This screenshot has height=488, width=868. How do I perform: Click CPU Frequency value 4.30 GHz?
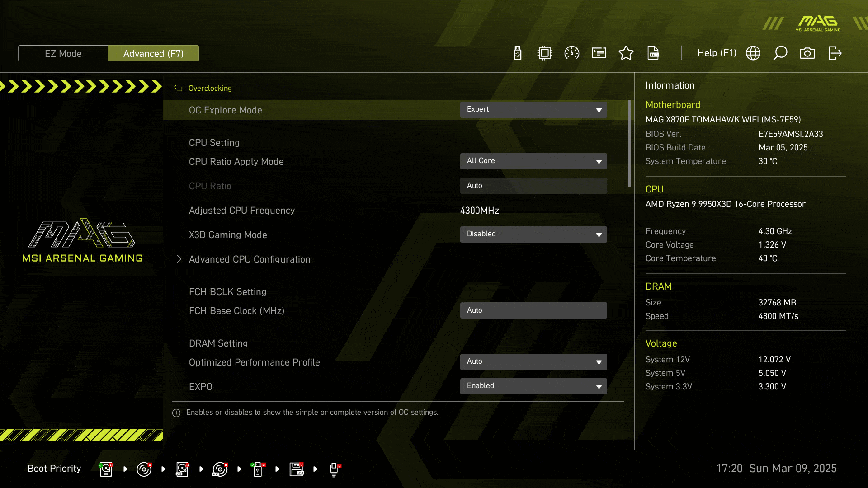[775, 231]
